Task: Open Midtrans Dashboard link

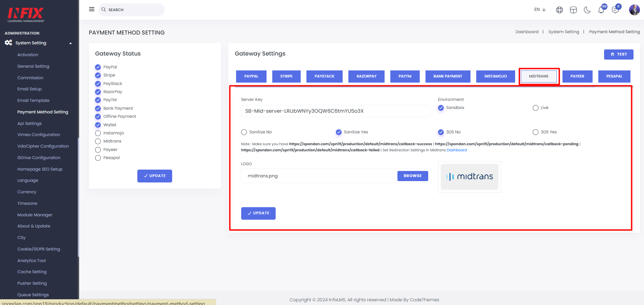Action: point(457,150)
